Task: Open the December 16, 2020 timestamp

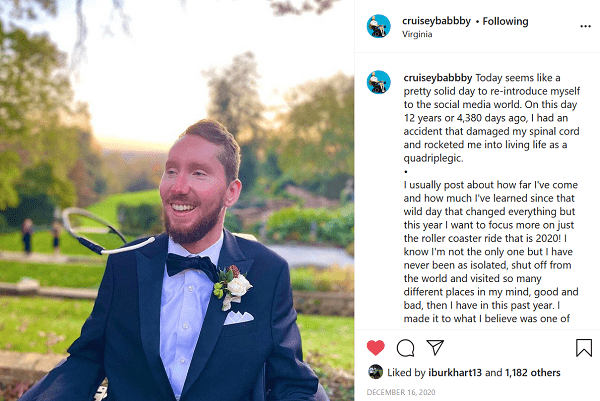Action: [x=401, y=392]
